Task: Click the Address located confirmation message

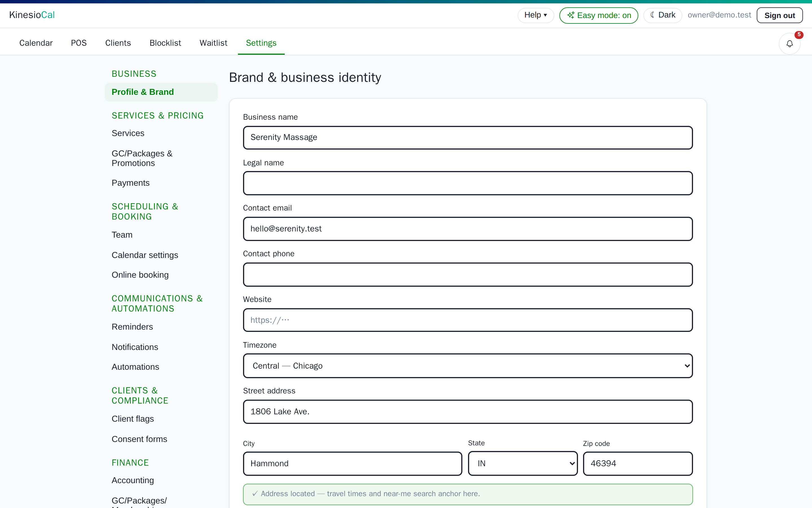Action: (468, 494)
